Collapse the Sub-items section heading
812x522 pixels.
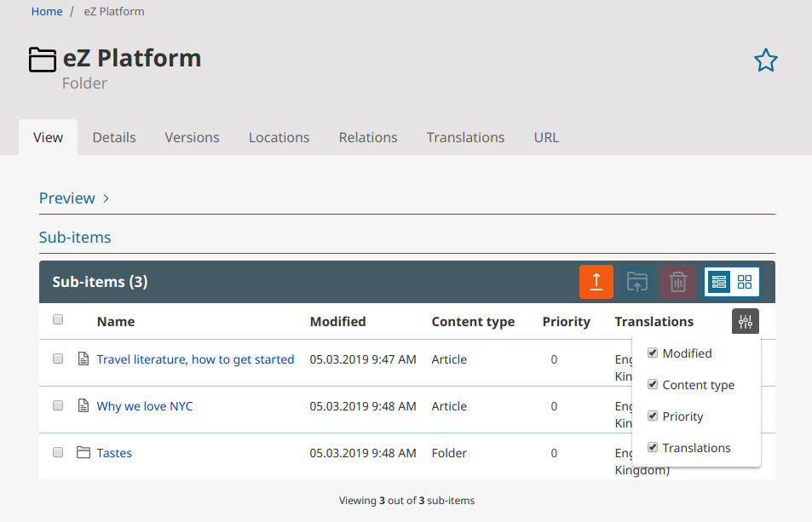(75, 238)
